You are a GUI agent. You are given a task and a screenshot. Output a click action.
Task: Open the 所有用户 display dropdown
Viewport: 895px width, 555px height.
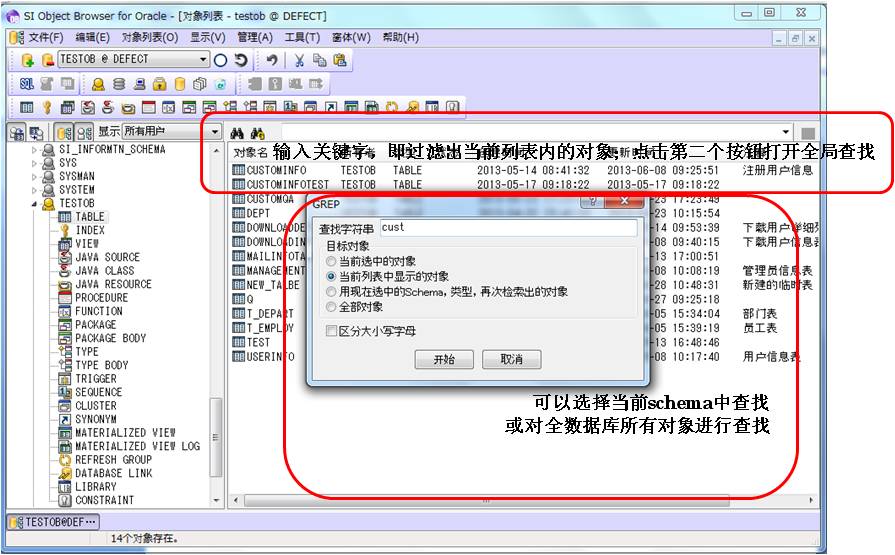[215, 132]
